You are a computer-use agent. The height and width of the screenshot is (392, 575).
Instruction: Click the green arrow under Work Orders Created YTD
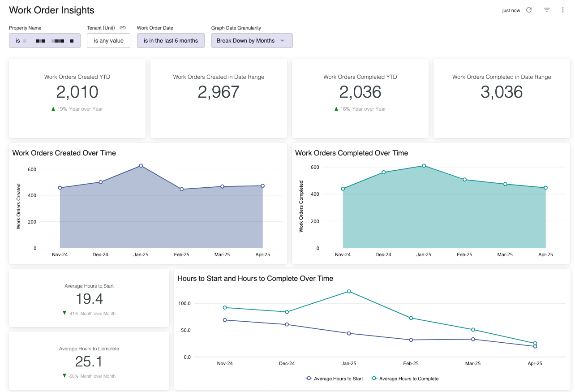[x=53, y=109]
